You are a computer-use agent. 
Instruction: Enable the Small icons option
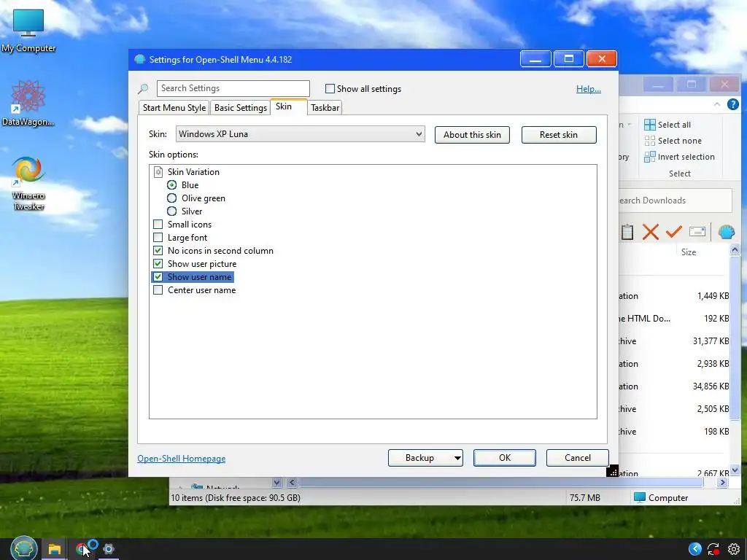158,225
